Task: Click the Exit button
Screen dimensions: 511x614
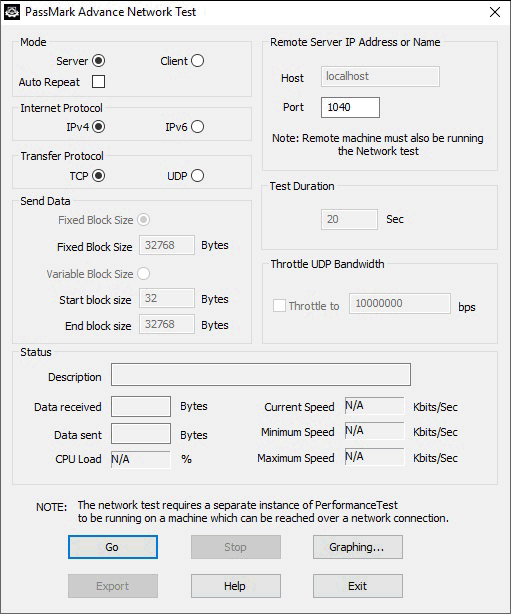Action: [x=358, y=586]
